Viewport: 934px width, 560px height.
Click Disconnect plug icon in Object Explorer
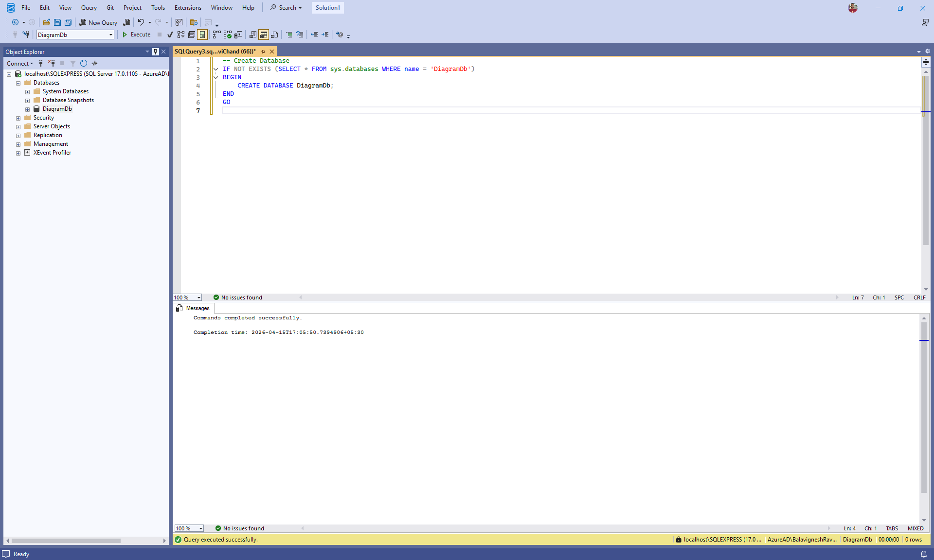point(52,63)
